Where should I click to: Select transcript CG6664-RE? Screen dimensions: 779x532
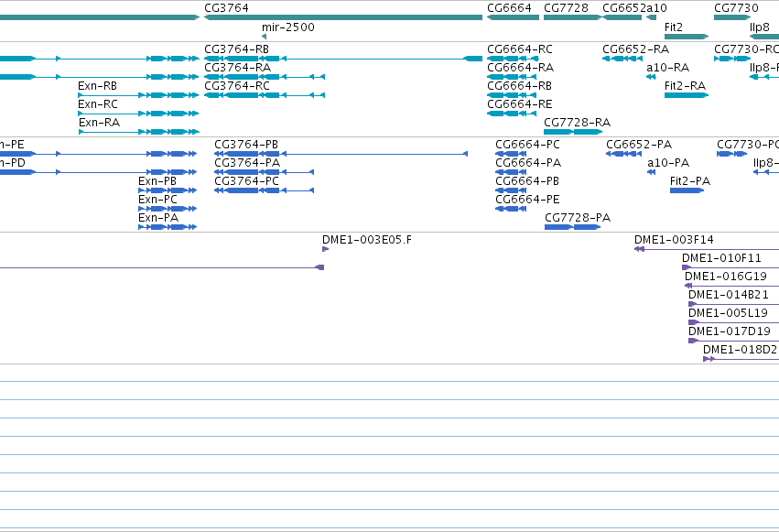[512, 114]
